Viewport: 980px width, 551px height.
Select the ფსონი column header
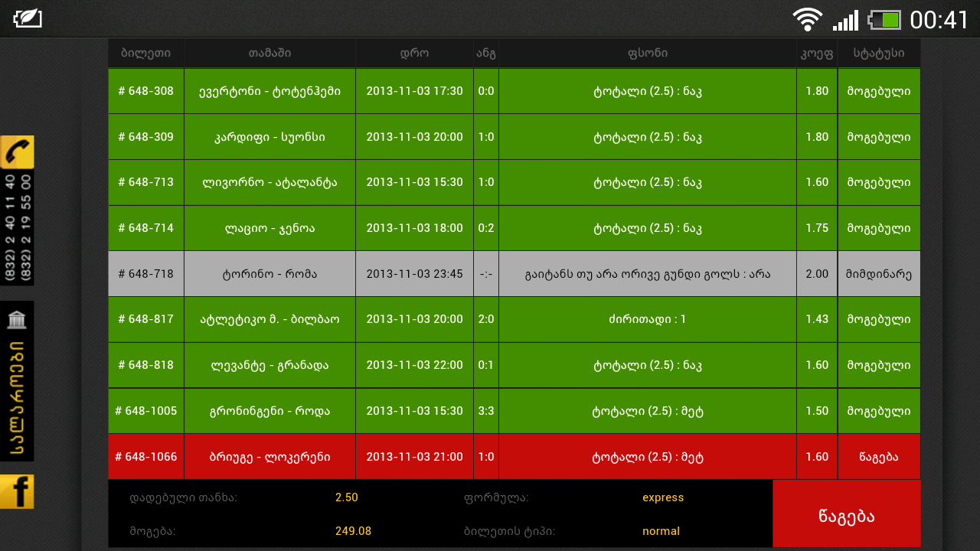(648, 54)
